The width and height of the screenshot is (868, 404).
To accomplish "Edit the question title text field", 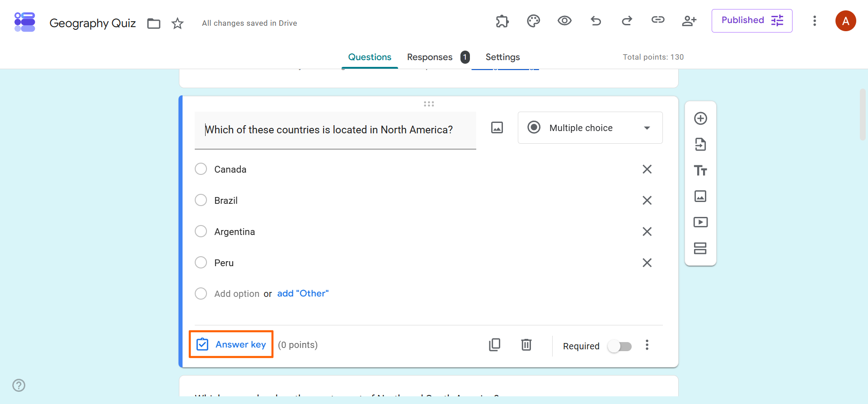I will click(335, 130).
